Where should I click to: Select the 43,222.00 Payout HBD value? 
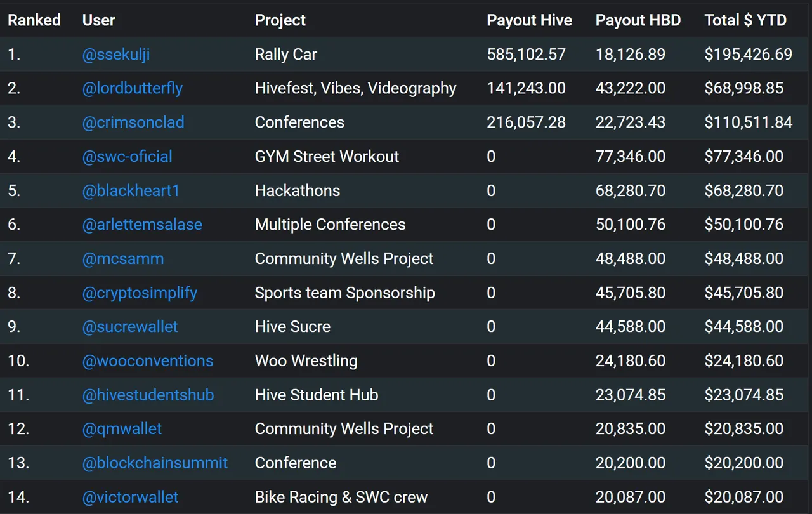tap(631, 88)
